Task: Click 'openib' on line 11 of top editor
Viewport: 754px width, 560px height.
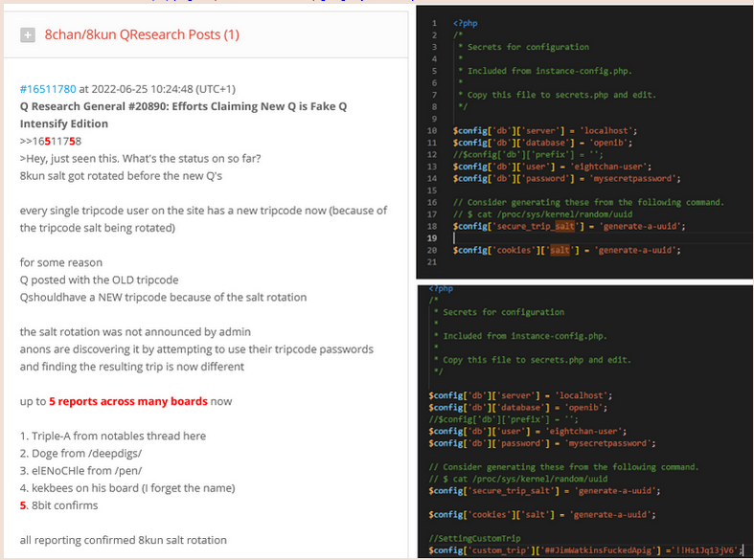Action: [x=608, y=143]
